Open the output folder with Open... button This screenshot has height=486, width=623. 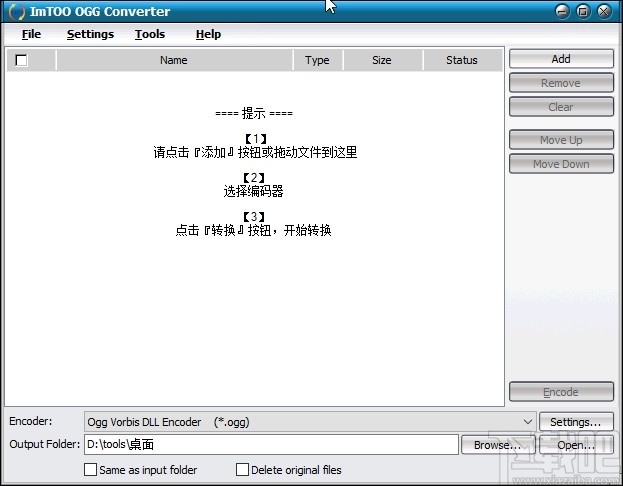[576, 445]
